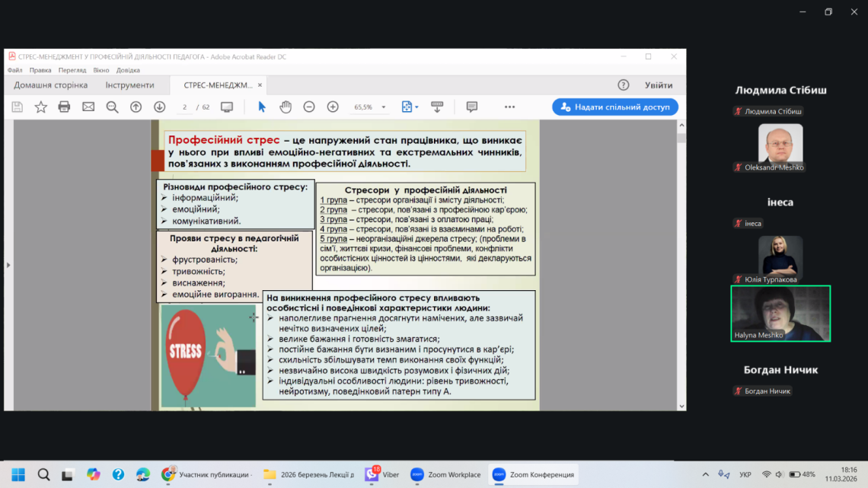Go to next page with down arrow

[159, 107]
